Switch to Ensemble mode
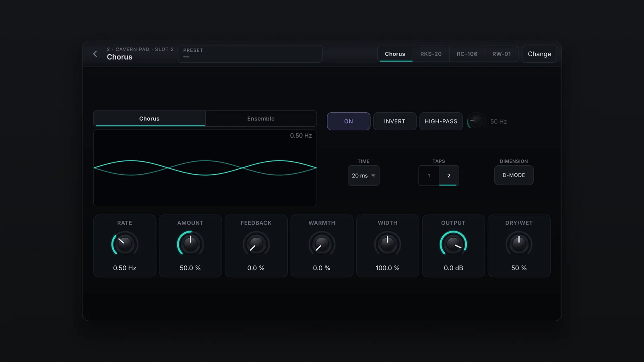Image resolution: width=644 pixels, height=362 pixels. (261, 119)
